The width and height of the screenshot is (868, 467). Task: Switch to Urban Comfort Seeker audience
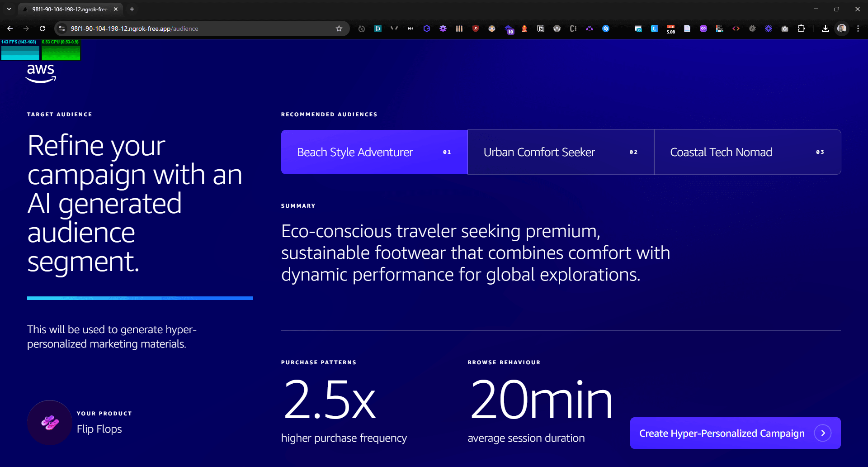point(561,152)
